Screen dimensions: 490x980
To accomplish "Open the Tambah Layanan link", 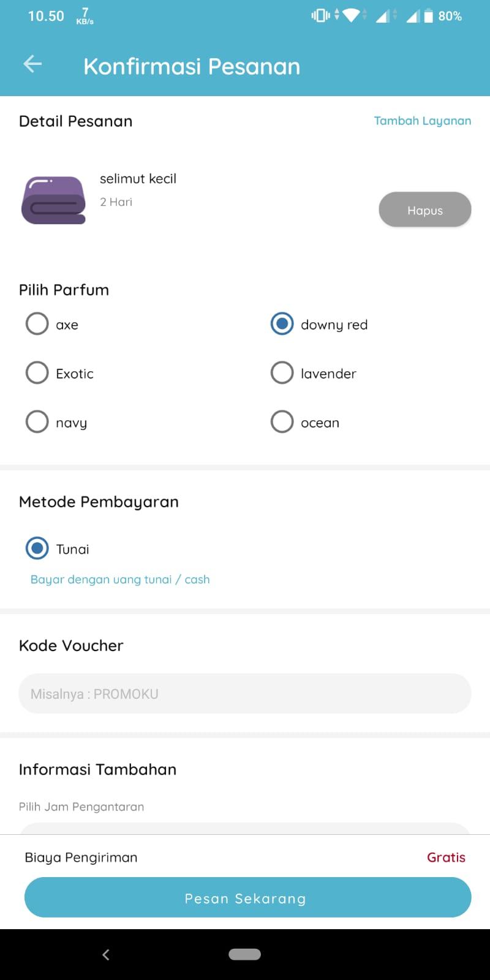I will (423, 121).
